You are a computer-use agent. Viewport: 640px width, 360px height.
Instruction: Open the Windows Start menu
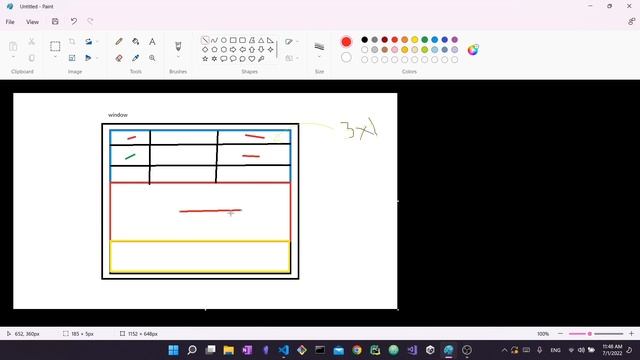(173, 350)
